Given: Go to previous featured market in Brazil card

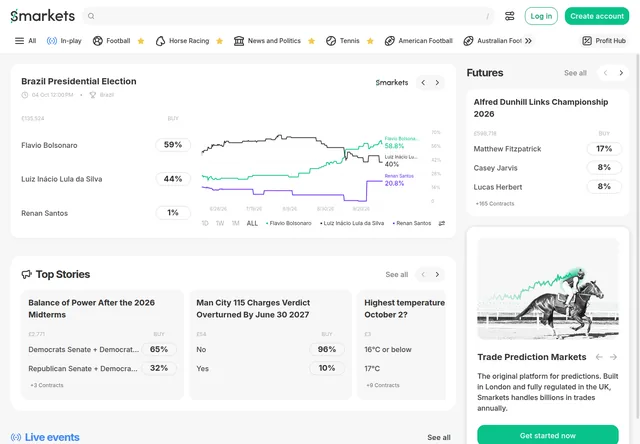Looking at the screenshot, I should (423, 82).
